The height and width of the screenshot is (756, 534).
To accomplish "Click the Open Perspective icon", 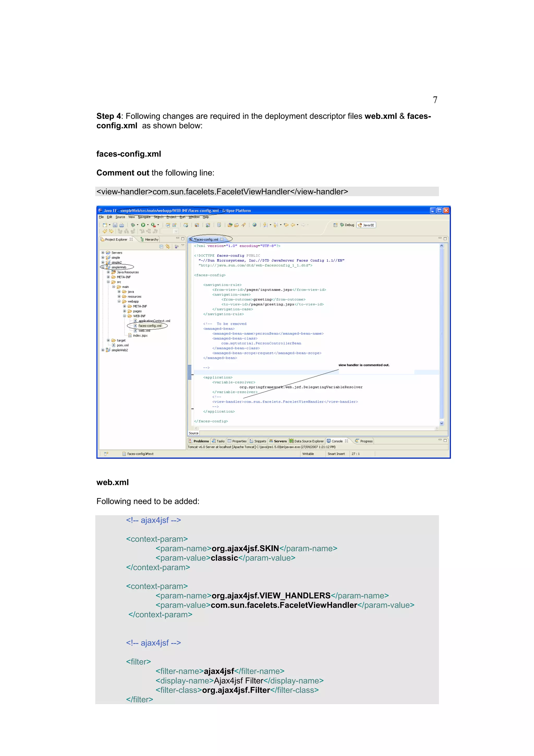I will (335, 225).
